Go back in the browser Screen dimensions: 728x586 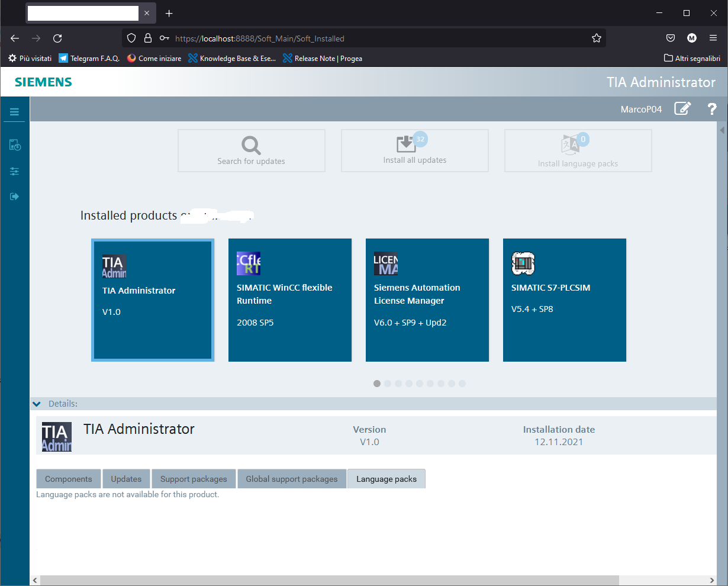tap(15, 38)
